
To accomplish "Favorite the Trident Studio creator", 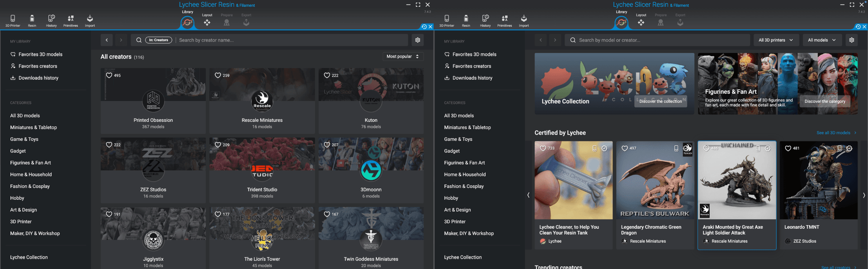I will point(218,144).
